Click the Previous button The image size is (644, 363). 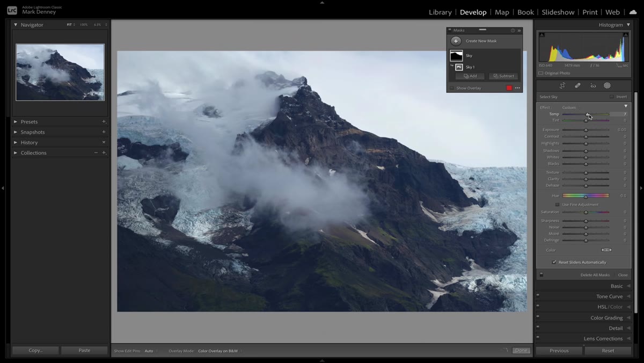click(x=559, y=351)
